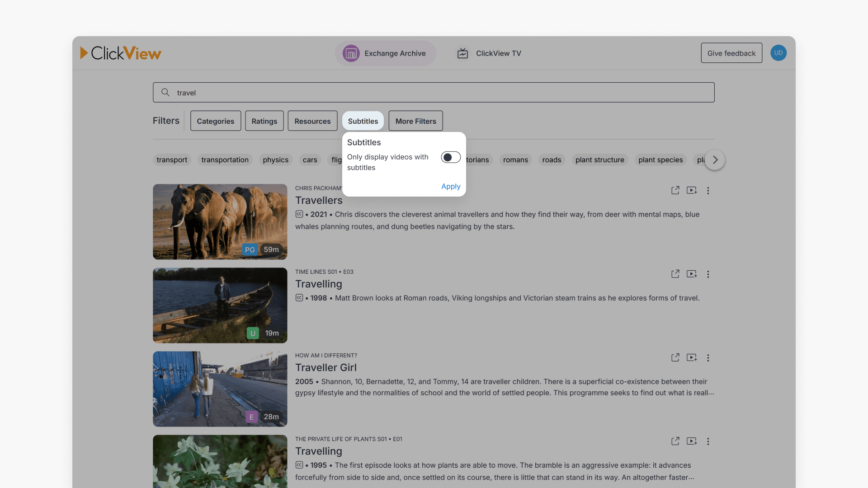Image resolution: width=868 pixels, height=488 pixels.
Task: Switch to Exchange Archive tab
Action: tap(385, 53)
